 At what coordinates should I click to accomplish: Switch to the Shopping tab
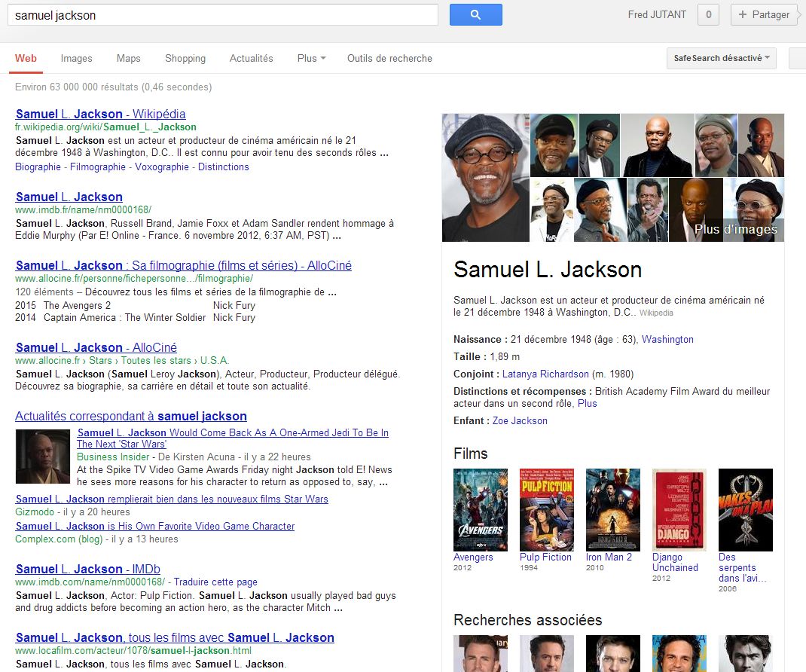click(185, 59)
